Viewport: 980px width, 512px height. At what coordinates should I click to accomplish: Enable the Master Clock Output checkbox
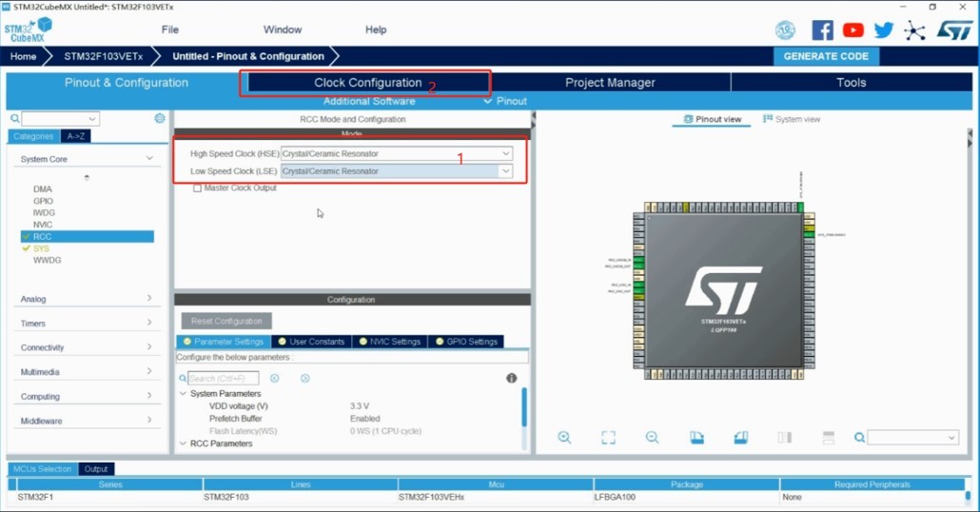coord(198,188)
